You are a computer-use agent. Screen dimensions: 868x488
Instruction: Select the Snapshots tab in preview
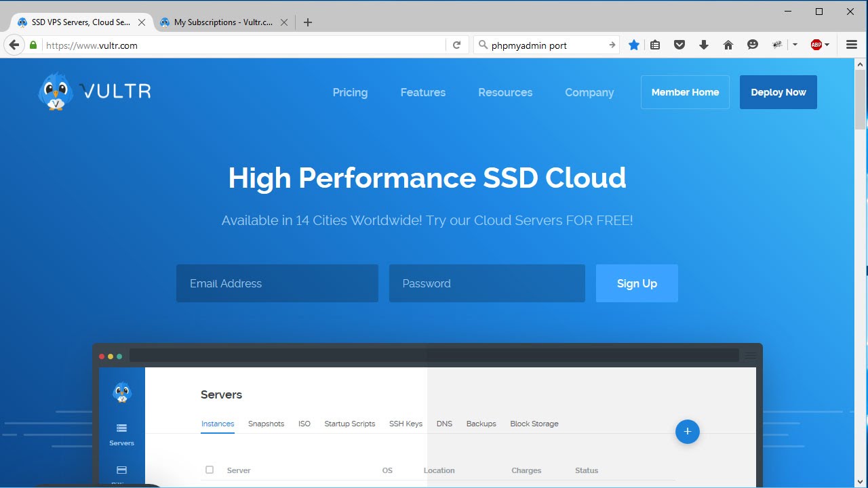[266, 424]
